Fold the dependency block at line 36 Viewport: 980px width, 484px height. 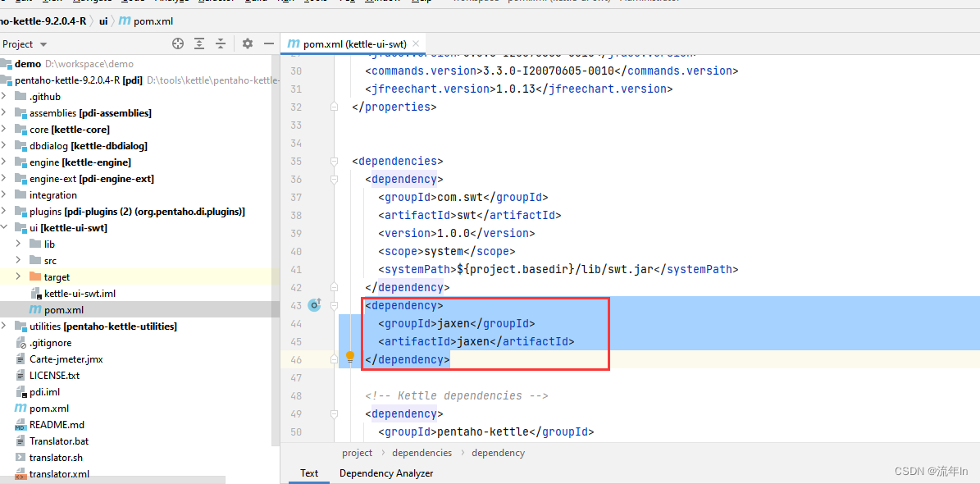[335, 179]
